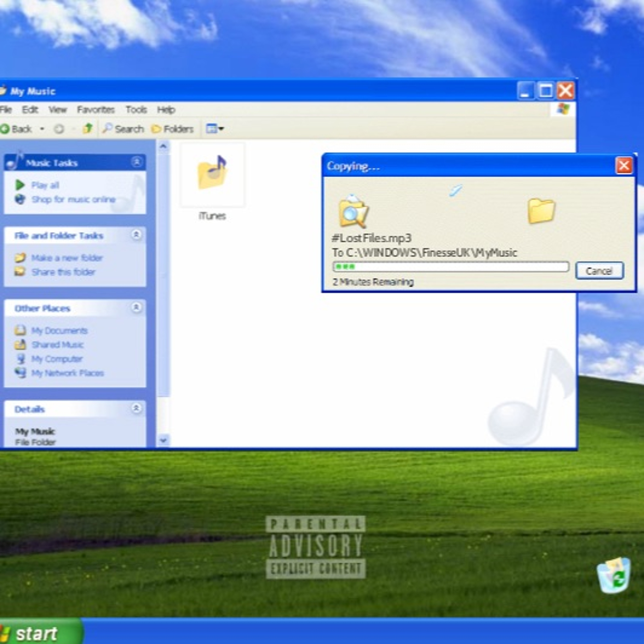Open the Help menu

click(x=166, y=110)
